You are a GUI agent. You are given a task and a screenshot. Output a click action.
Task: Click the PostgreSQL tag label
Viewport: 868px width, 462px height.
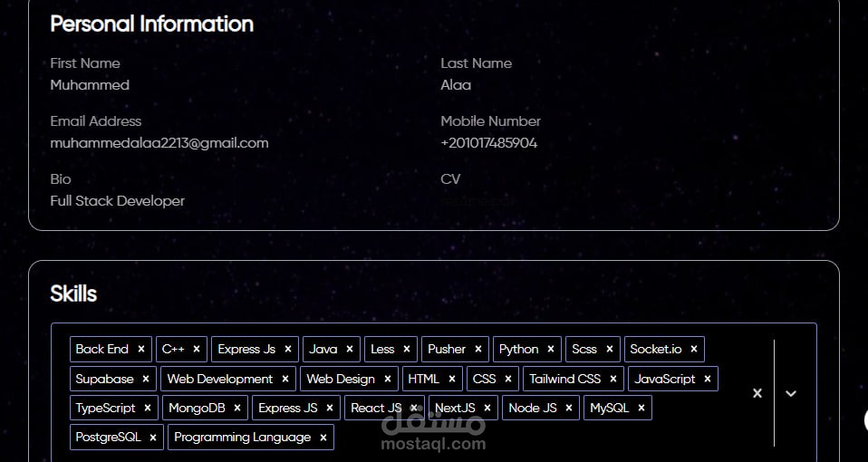(x=109, y=438)
